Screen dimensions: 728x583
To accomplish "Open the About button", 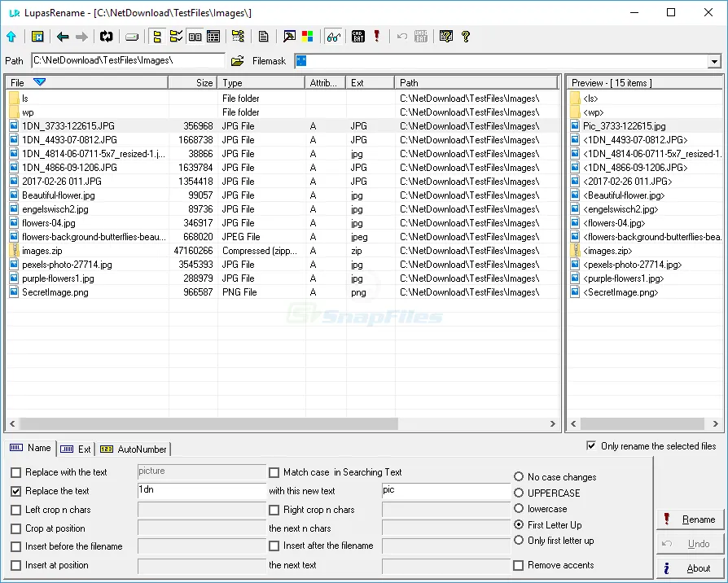I will [690, 568].
